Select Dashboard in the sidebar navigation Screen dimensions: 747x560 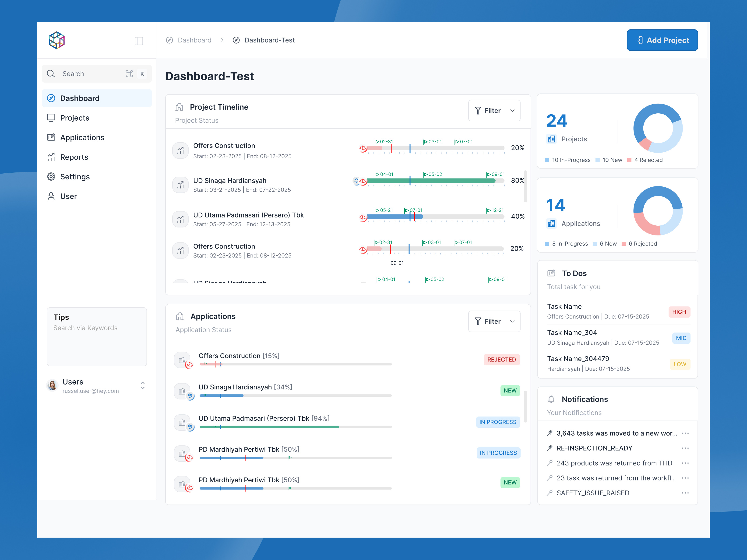(x=80, y=98)
